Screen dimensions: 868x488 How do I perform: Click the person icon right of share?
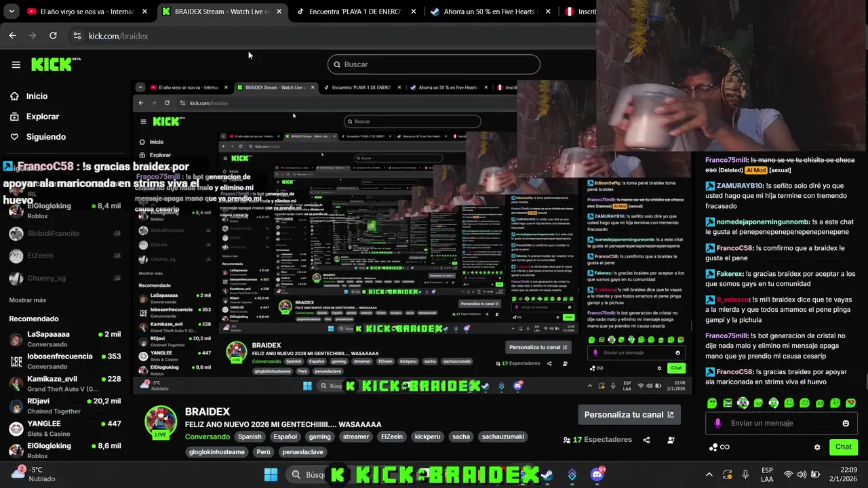671,440
